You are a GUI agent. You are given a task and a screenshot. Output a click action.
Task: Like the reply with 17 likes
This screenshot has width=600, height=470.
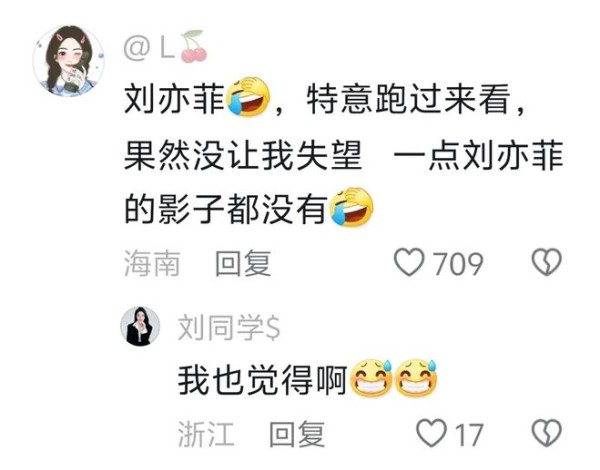point(431,433)
